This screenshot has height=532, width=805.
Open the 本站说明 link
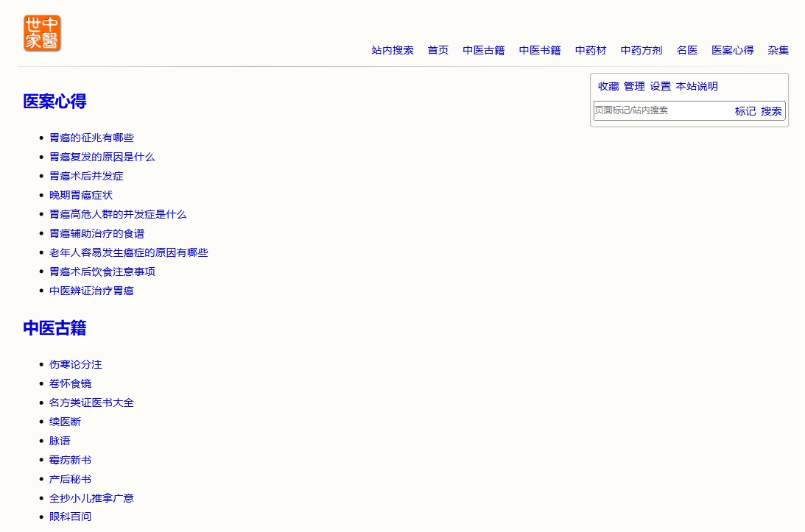coord(697,86)
